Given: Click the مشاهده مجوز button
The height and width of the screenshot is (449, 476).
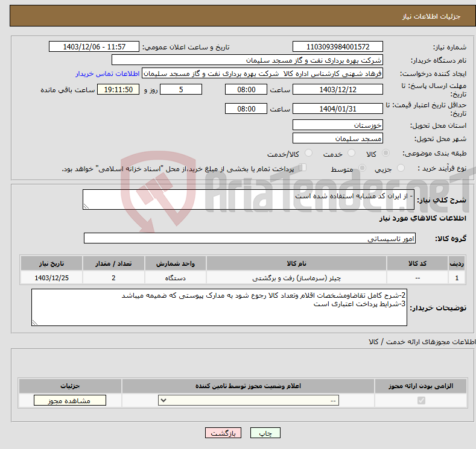Looking at the screenshot, I should pos(70,401).
